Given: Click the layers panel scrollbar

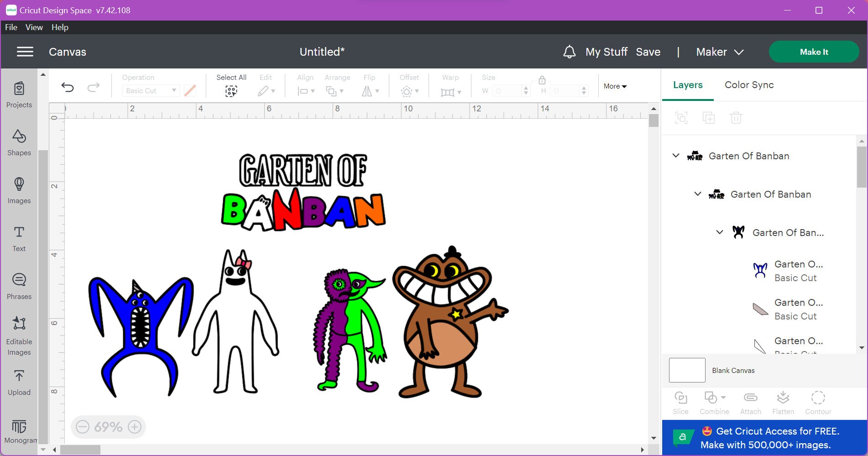Looking at the screenshot, I should pos(862,167).
